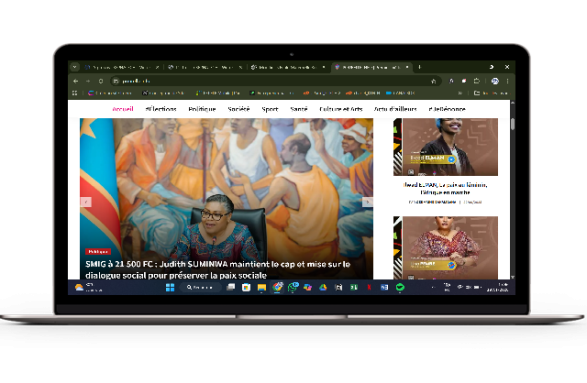This screenshot has width=587, height=383.
Task: Open Google Drive from the taskbar
Action: pos(323,287)
